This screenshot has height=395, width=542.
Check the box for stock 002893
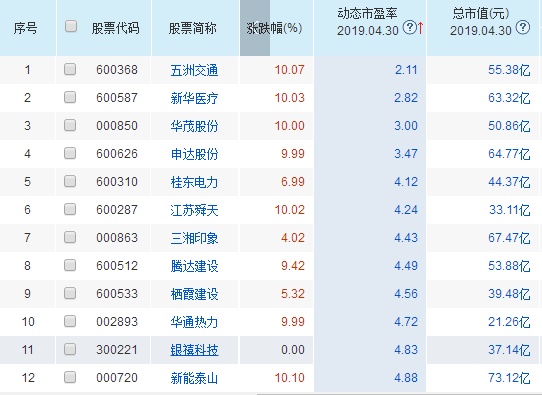click(x=70, y=321)
